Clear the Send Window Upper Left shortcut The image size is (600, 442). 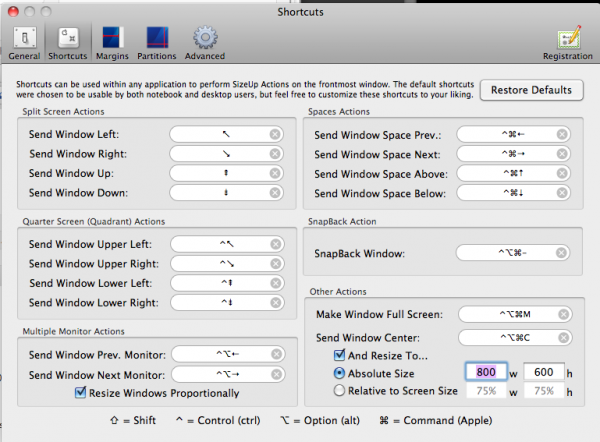click(x=276, y=244)
